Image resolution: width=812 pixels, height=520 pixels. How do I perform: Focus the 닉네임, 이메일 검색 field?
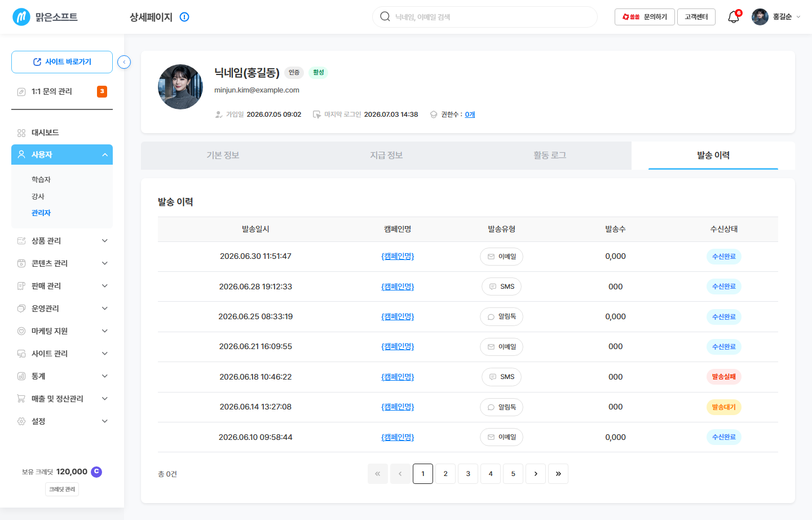(x=485, y=17)
